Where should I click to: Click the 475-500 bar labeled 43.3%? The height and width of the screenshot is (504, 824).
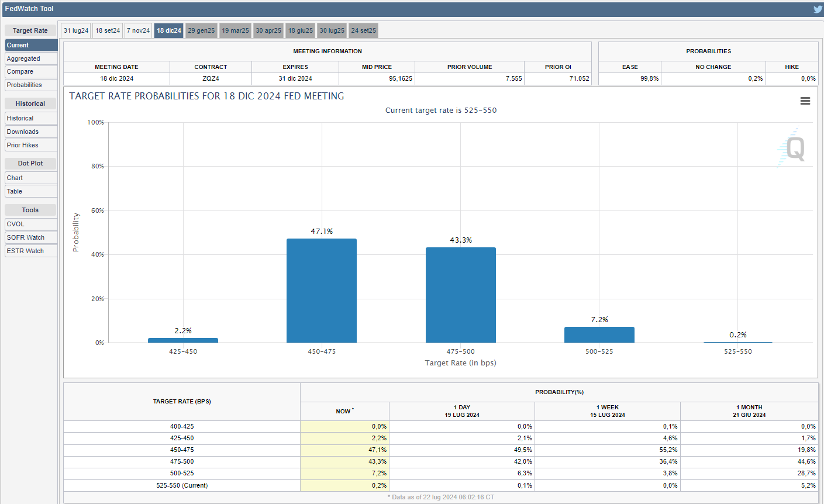(461, 295)
